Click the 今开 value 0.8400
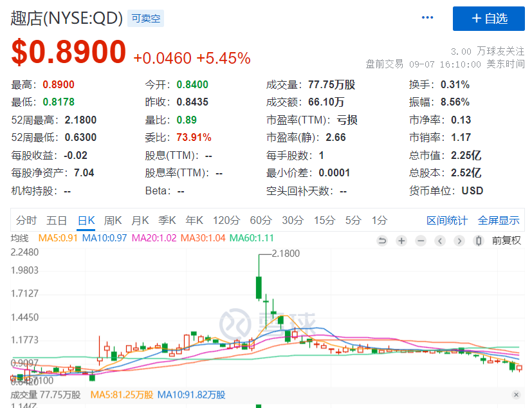The height and width of the screenshot is (408, 532). pos(192,84)
